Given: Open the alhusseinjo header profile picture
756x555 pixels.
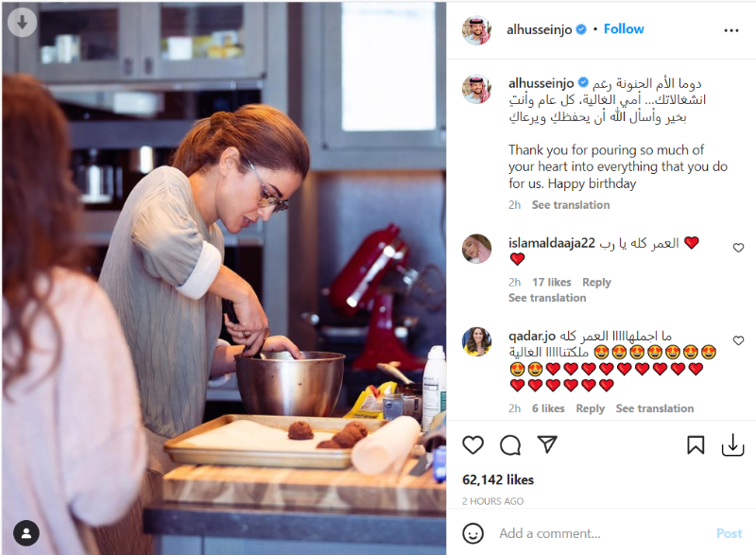Looking at the screenshot, I should [476, 30].
